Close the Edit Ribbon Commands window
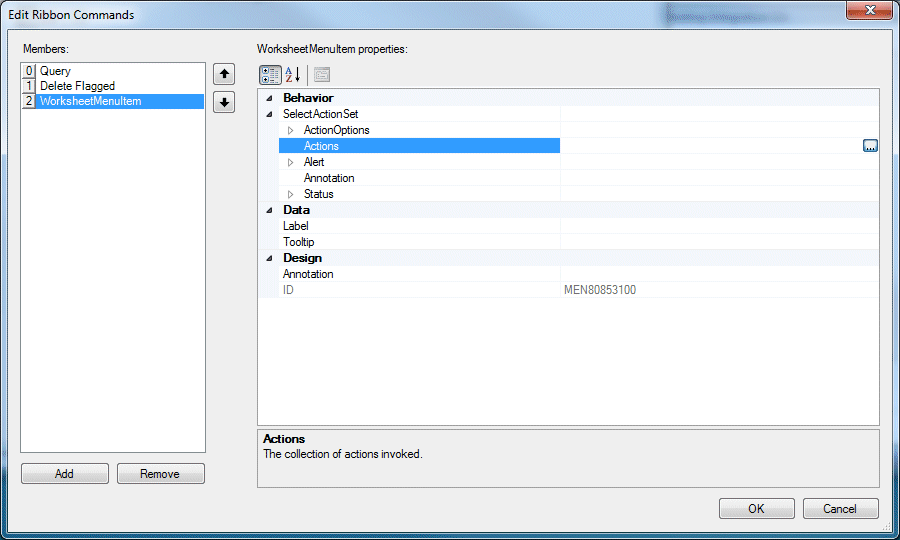Image resolution: width=900 pixels, height=540 pixels. click(870, 10)
